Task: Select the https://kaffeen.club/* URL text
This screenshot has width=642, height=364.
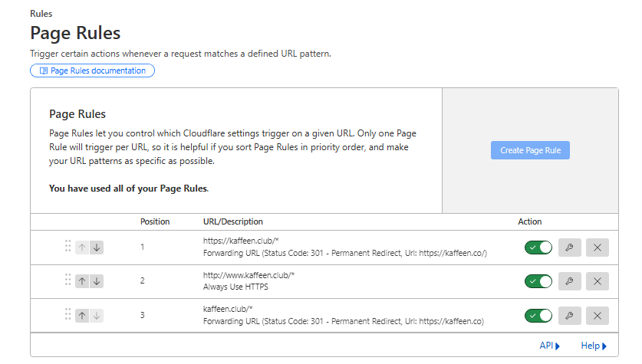Action: click(x=241, y=241)
